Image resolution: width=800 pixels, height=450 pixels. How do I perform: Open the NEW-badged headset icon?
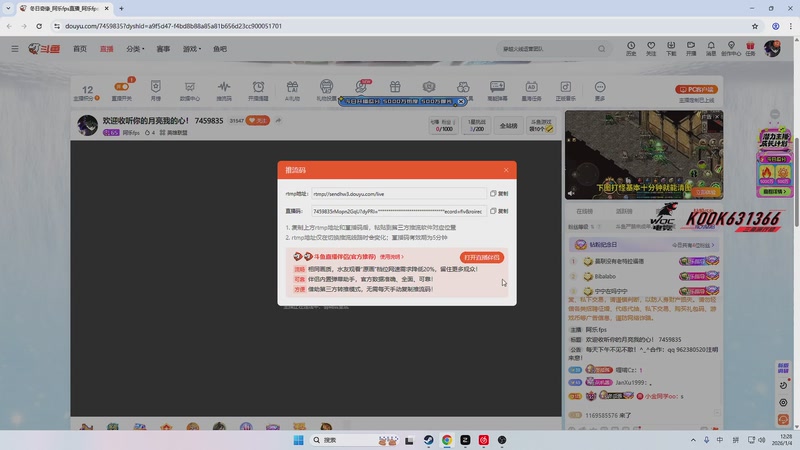[362, 87]
